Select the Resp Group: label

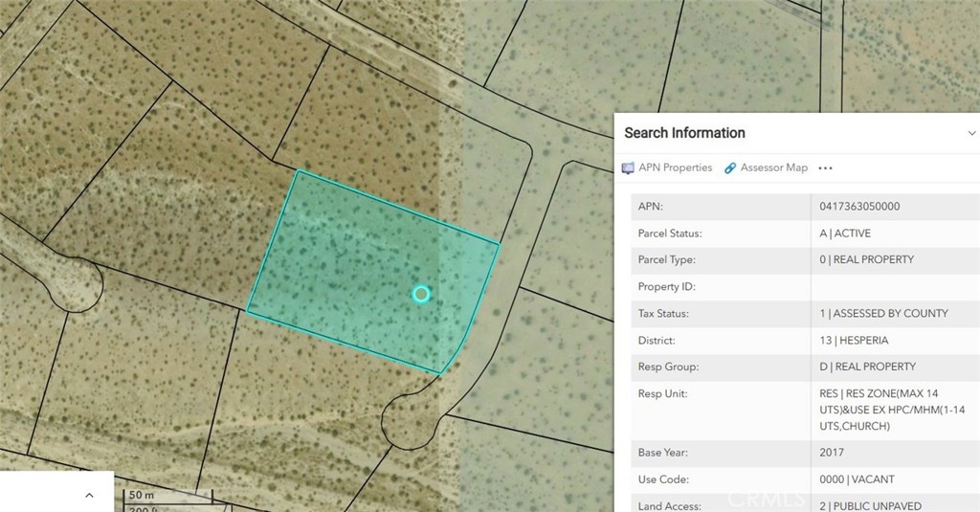pos(668,367)
